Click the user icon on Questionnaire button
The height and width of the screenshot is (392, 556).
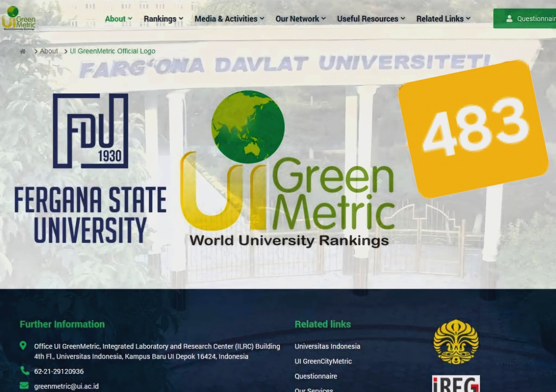pos(509,18)
